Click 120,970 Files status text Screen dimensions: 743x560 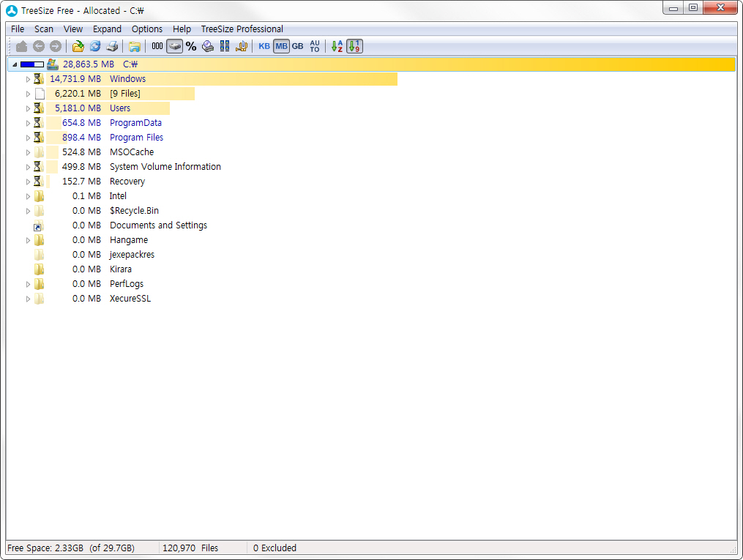(190, 548)
